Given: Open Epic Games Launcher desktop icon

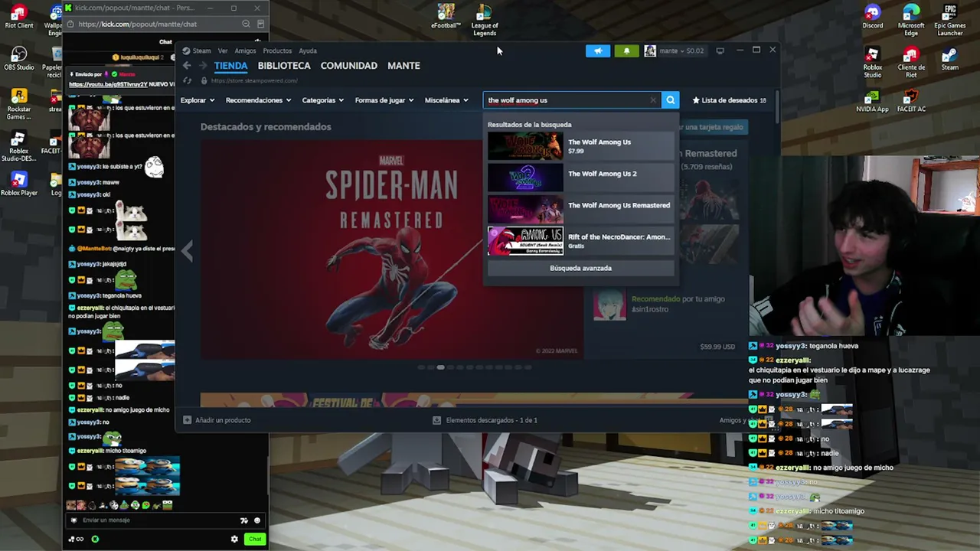Looking at the screenshot, I should pos(950,20).
